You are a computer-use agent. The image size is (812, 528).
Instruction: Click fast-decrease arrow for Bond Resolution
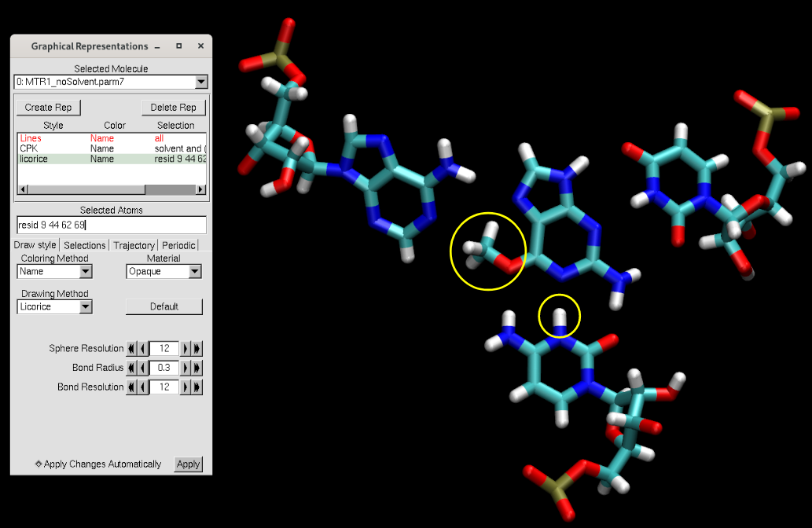pos(131,387)
